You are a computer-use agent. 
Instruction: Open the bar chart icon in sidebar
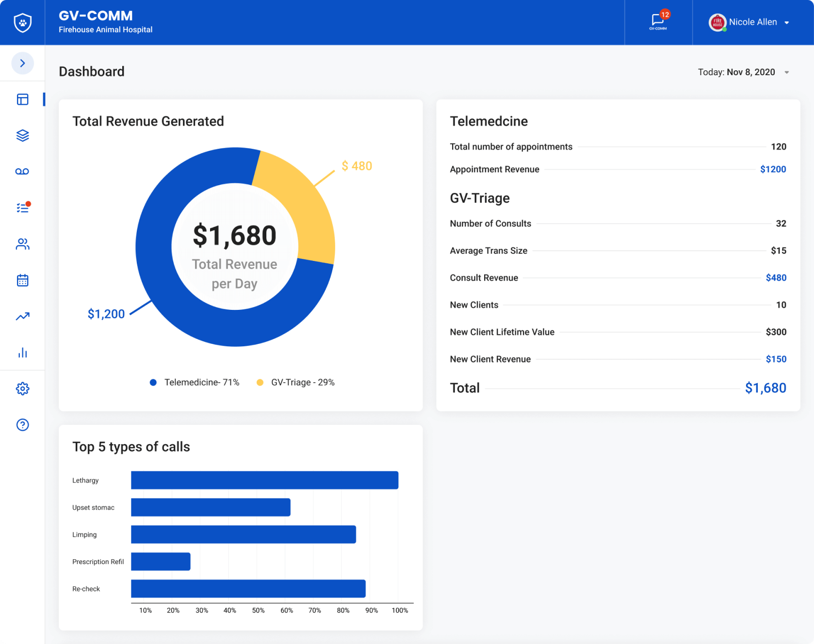click(22, 353)
